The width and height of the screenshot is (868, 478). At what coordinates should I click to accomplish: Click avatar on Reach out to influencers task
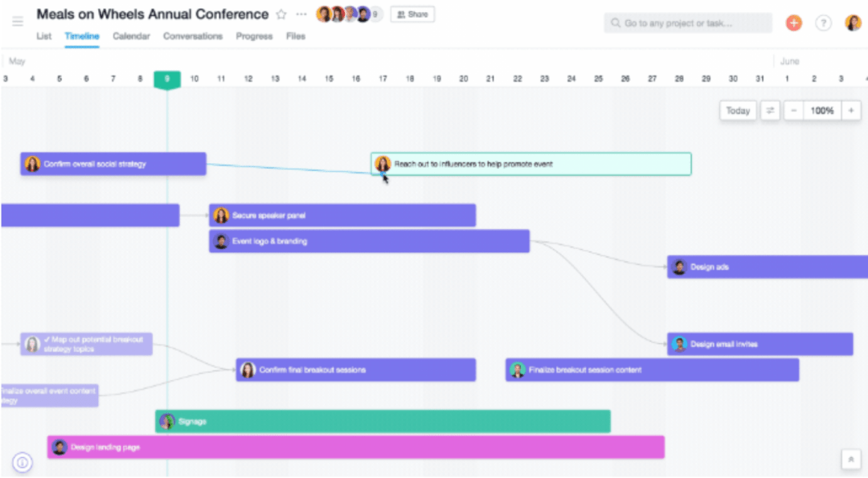pos(383,164)
